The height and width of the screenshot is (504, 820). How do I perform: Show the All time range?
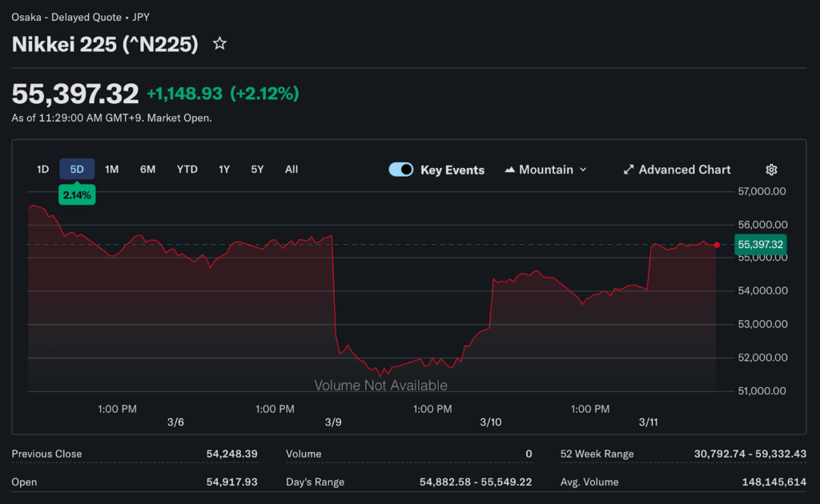(x=291, y=169)
